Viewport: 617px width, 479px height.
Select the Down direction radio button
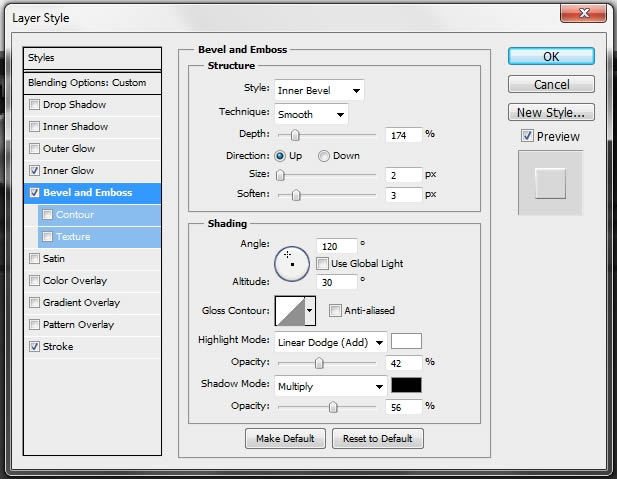pos(324,156)
